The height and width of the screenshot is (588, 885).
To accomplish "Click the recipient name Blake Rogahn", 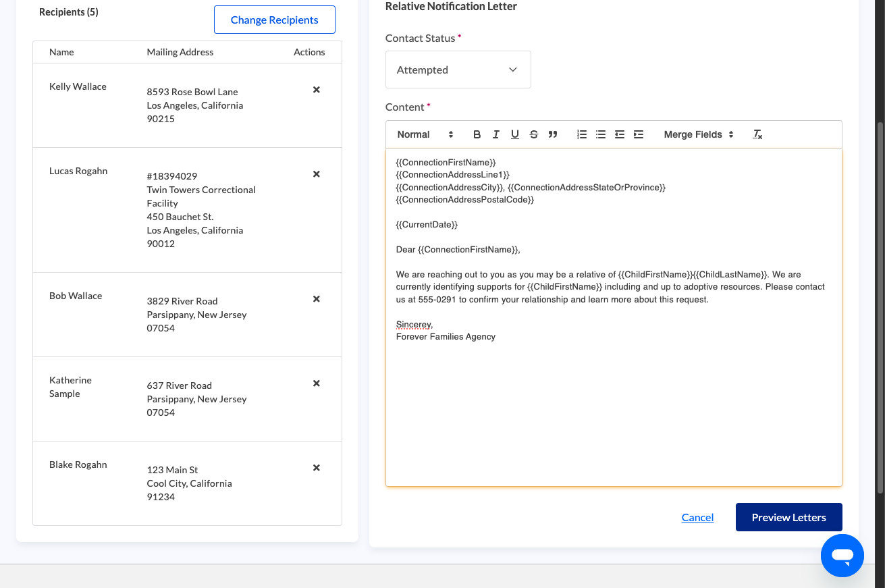I will 78,464.
